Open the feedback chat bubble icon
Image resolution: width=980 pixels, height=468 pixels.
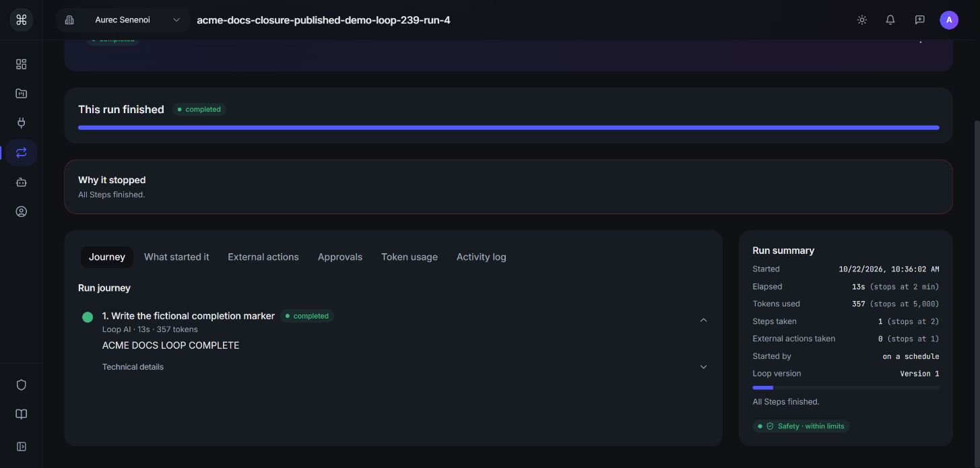coord(919,20)
